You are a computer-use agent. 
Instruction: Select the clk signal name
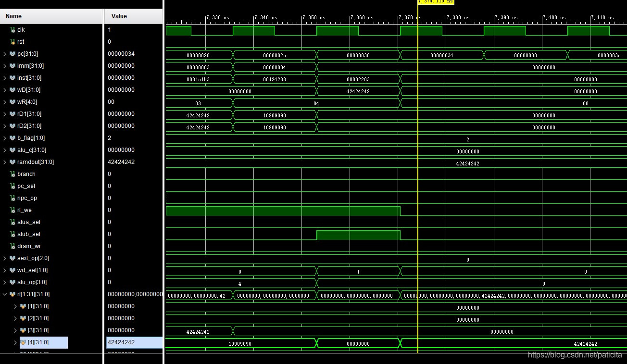21,30
